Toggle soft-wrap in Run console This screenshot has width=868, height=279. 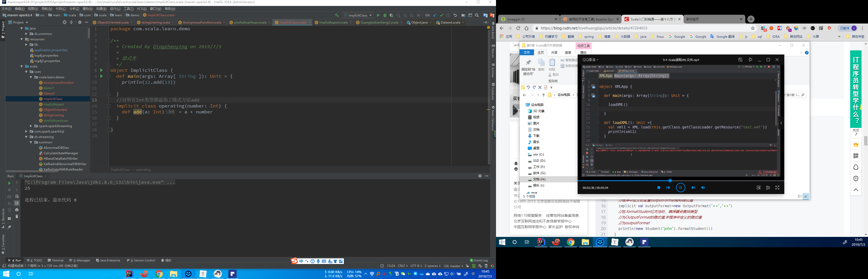pos(17,196)
